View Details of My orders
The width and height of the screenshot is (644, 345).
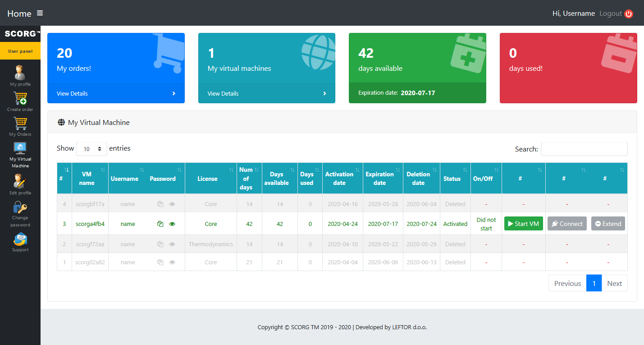116,93
